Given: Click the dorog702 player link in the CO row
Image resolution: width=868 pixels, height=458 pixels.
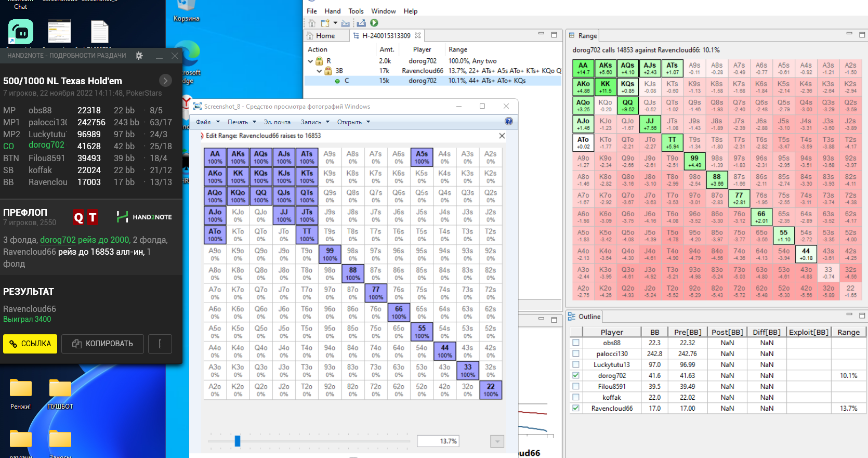Looking at the screenshot, I should click(46, 145).
